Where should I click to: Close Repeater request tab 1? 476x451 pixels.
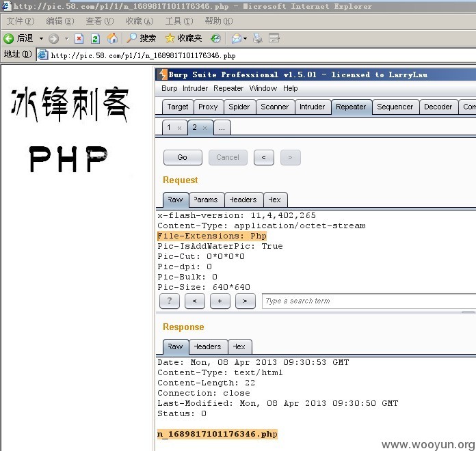179,128
